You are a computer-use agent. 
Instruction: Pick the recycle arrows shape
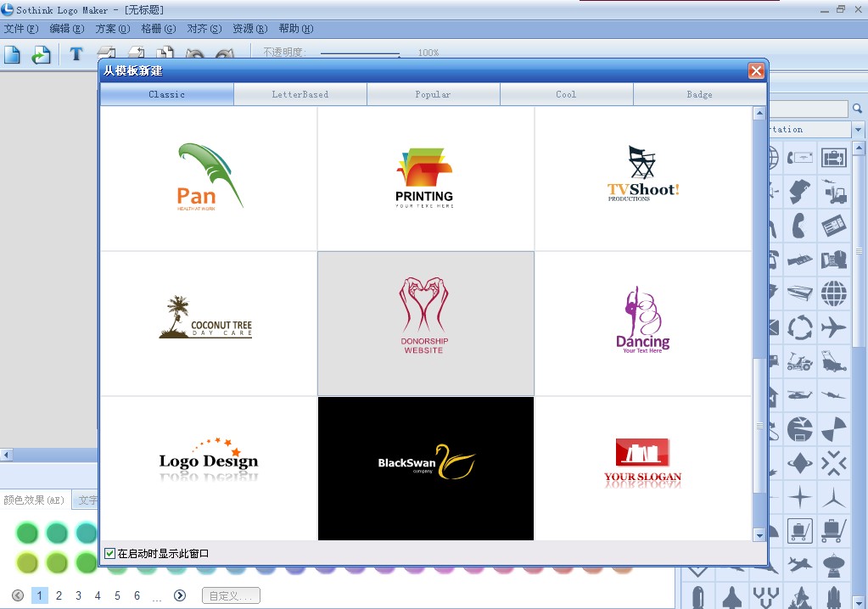[800, 327]
